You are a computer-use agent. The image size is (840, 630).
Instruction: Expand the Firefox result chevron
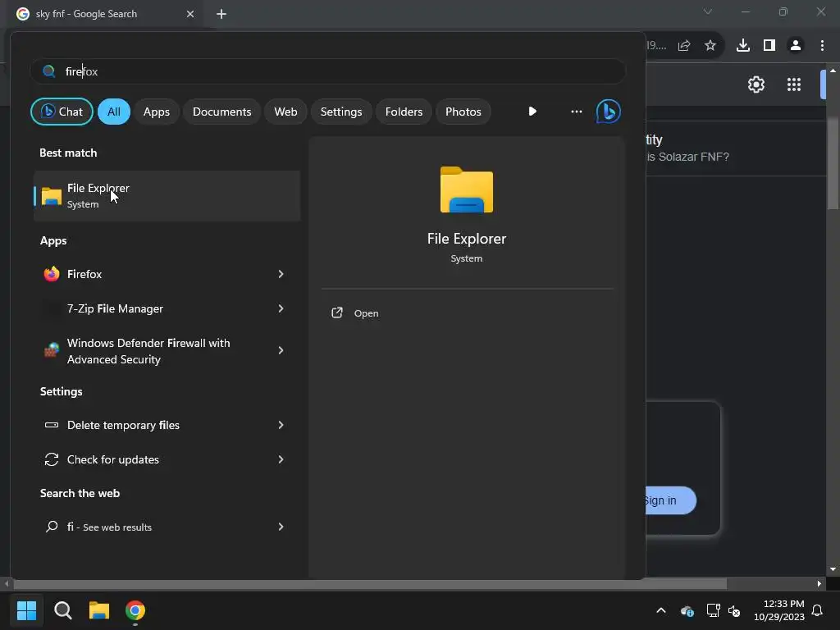click(281, 274)
